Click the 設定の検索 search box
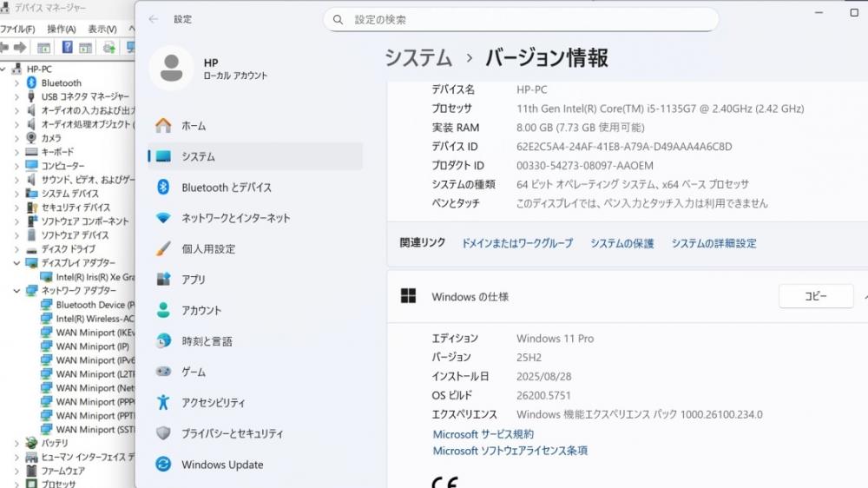Image resolution: width=868 pixels, height=488 pixels. 520,19
